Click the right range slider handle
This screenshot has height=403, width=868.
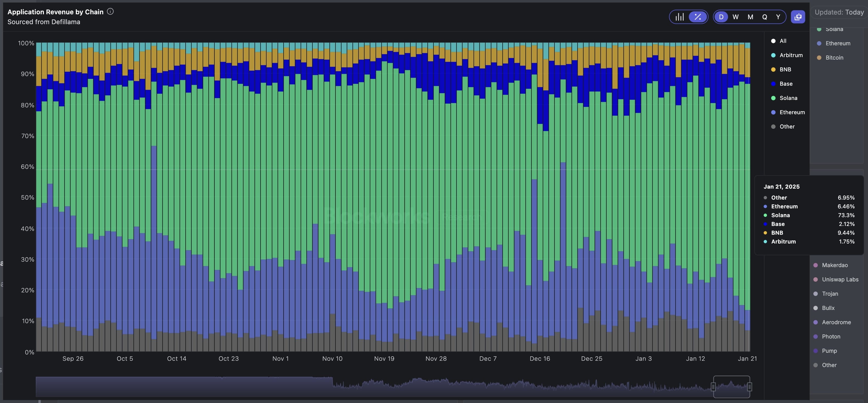click(749, 387)
